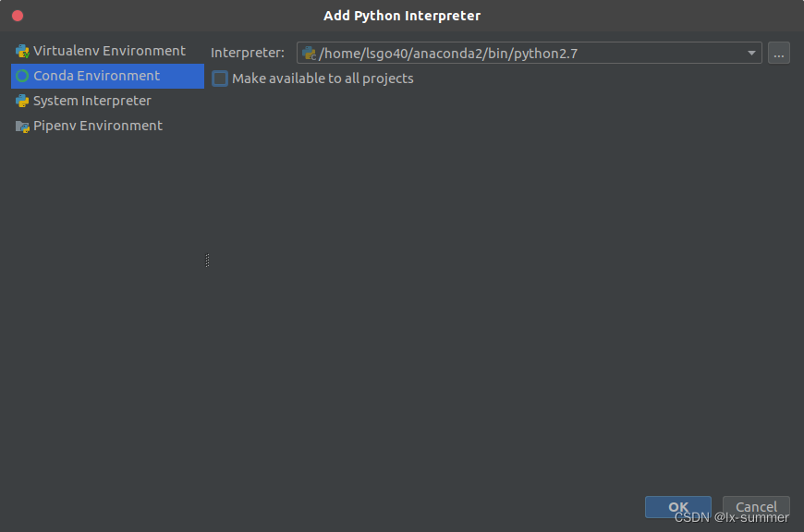Click the Virtualenv Environment python icon
Image resolution: width=804 pixels, height=532 pixels.
[x=22, y=51]
